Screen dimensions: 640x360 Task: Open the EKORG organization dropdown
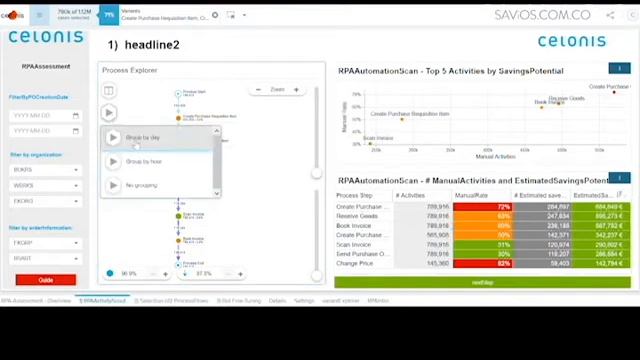[45, 201]
